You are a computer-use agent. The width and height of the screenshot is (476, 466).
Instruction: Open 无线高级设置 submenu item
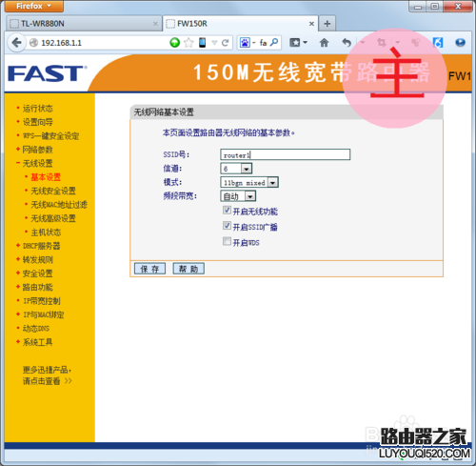[x=53, y=218]
